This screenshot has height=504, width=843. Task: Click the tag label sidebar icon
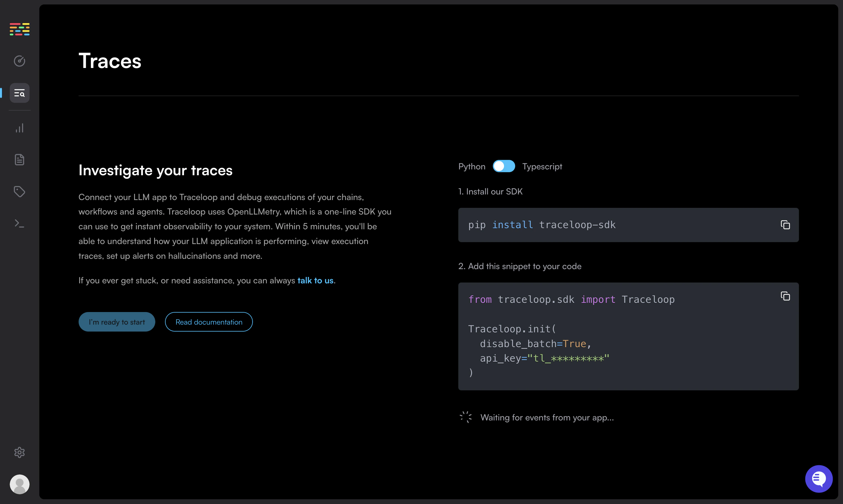(19, 192)
